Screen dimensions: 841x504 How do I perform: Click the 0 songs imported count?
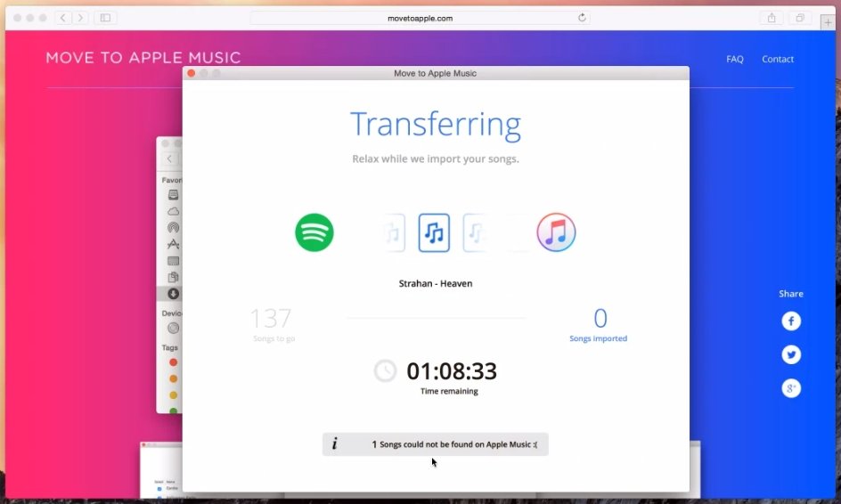(x=600, y=319)
